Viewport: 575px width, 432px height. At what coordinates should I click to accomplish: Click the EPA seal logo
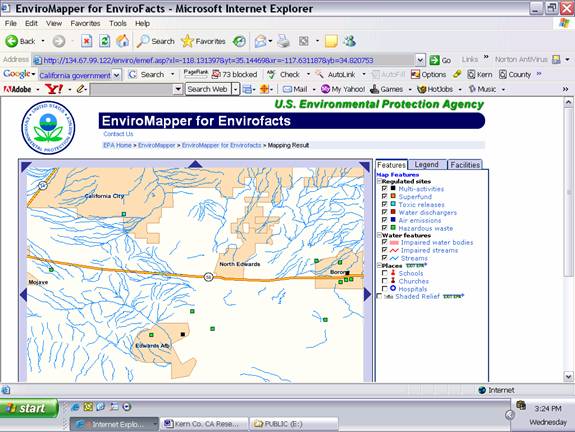(x=48, y=128)
